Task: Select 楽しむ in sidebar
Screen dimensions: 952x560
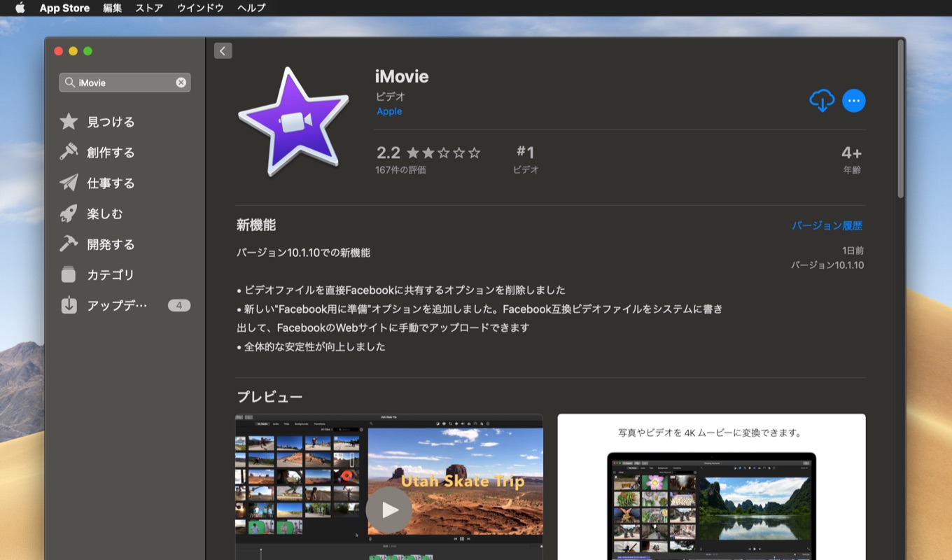Action: pos(105,213)
